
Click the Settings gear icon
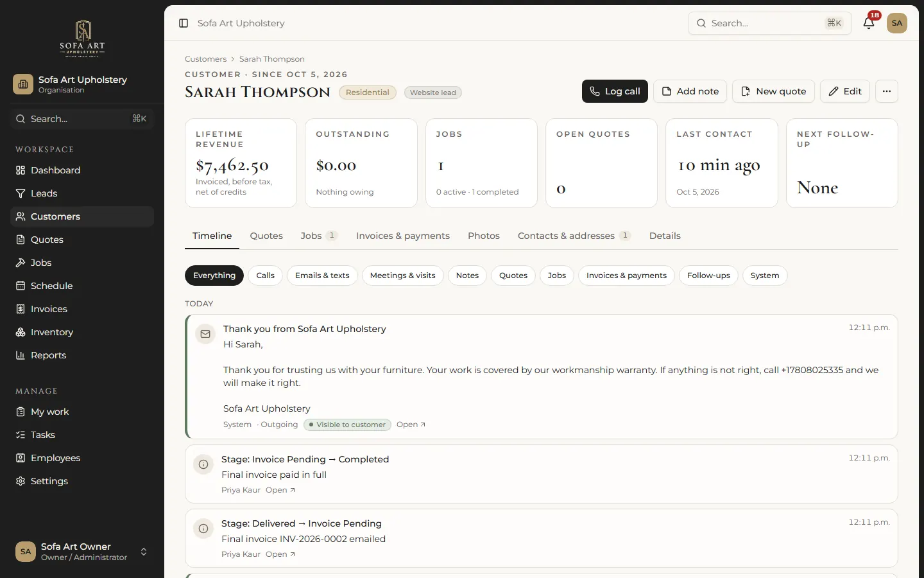tap(21, 481)
